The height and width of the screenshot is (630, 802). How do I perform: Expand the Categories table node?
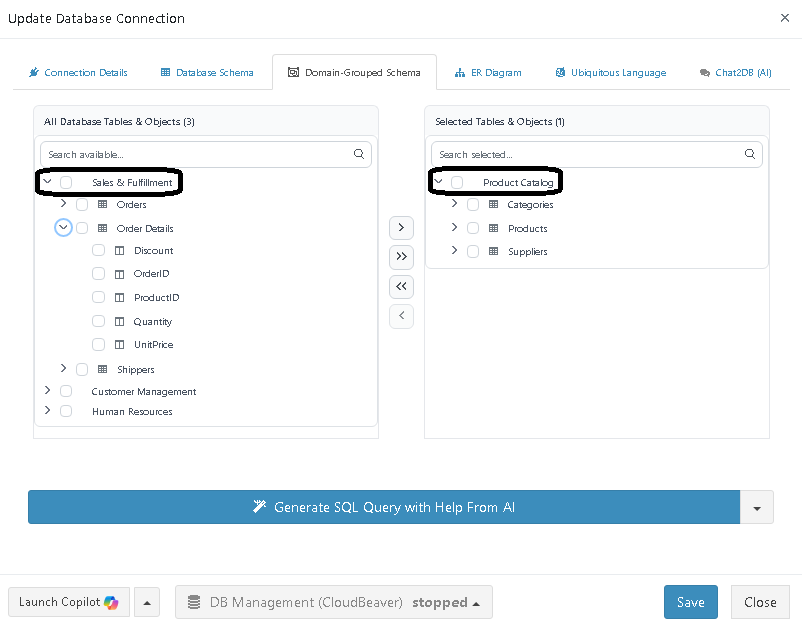[x=454, y=204]
